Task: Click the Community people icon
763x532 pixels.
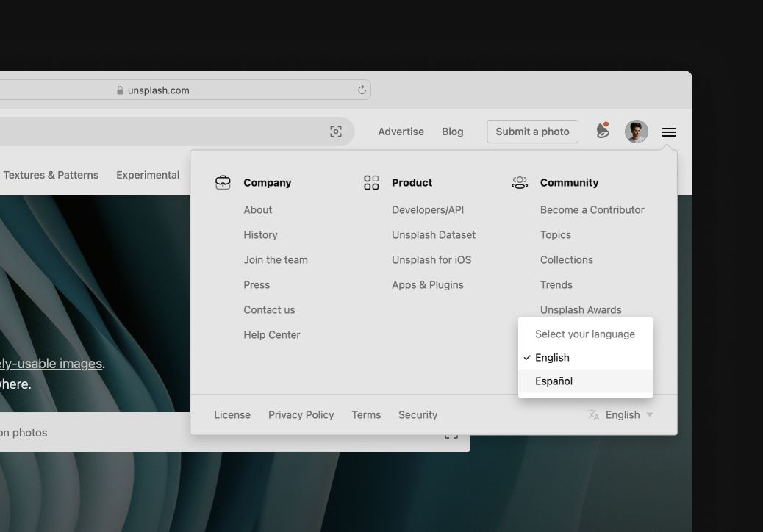Action: coord(520,182)
